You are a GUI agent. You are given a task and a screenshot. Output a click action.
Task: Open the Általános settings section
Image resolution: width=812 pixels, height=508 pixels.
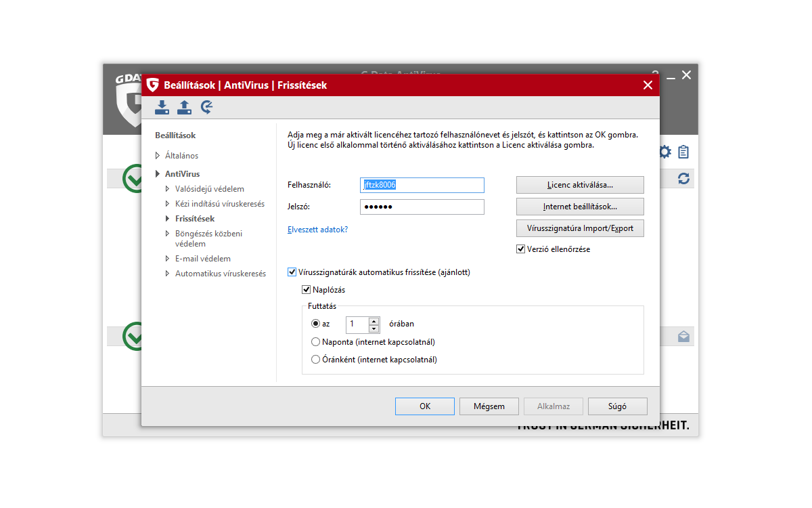pyautogui.click(x=181, y=156)
